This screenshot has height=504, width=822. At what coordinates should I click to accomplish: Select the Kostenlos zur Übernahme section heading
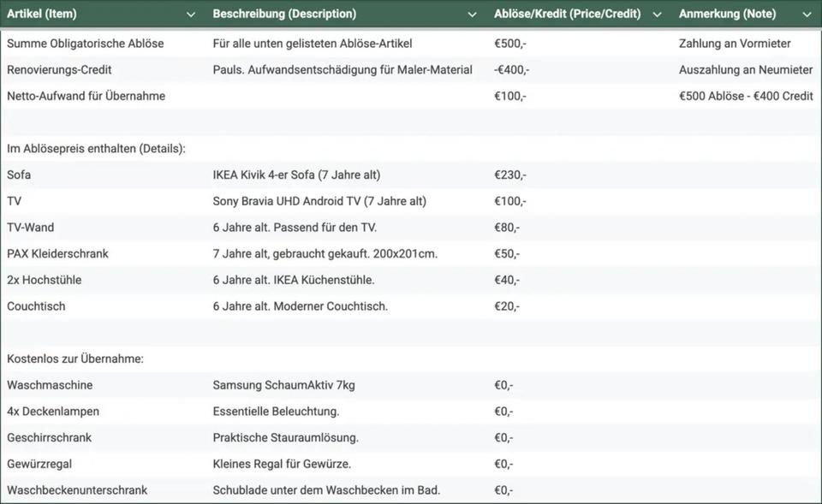[75, 359]
